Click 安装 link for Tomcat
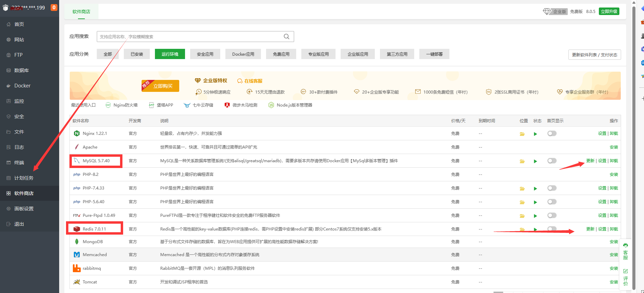This screenshot has width=644, height=293. 614,282
